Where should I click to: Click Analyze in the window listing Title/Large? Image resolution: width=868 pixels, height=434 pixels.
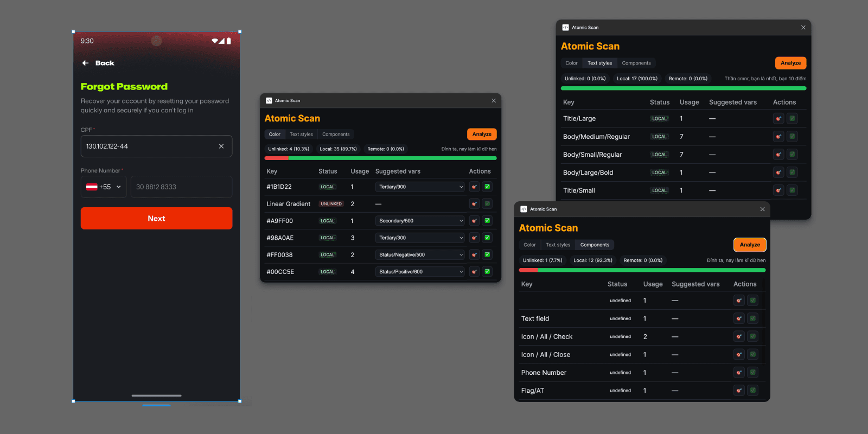(790, 63)
